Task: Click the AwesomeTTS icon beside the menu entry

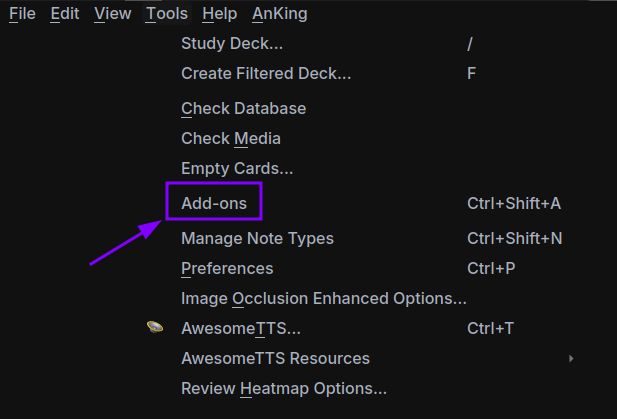Action: (x=155, y=327)
